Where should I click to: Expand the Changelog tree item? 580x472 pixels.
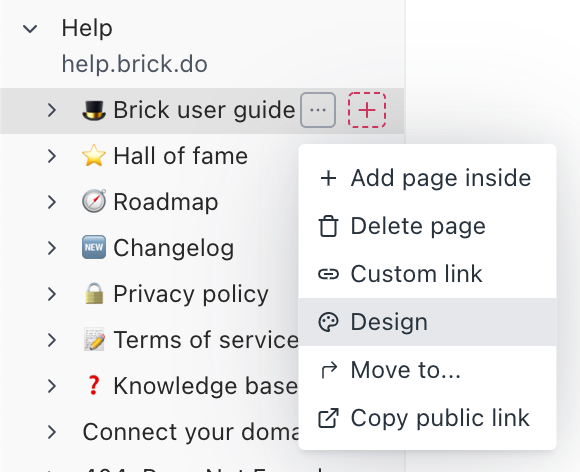pos(52,248)
